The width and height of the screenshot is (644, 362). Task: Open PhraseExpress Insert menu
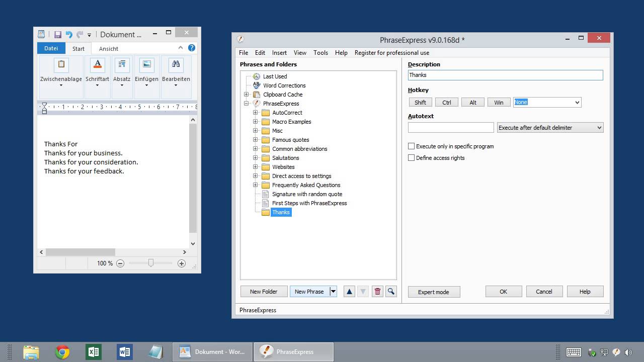[279, 53]
